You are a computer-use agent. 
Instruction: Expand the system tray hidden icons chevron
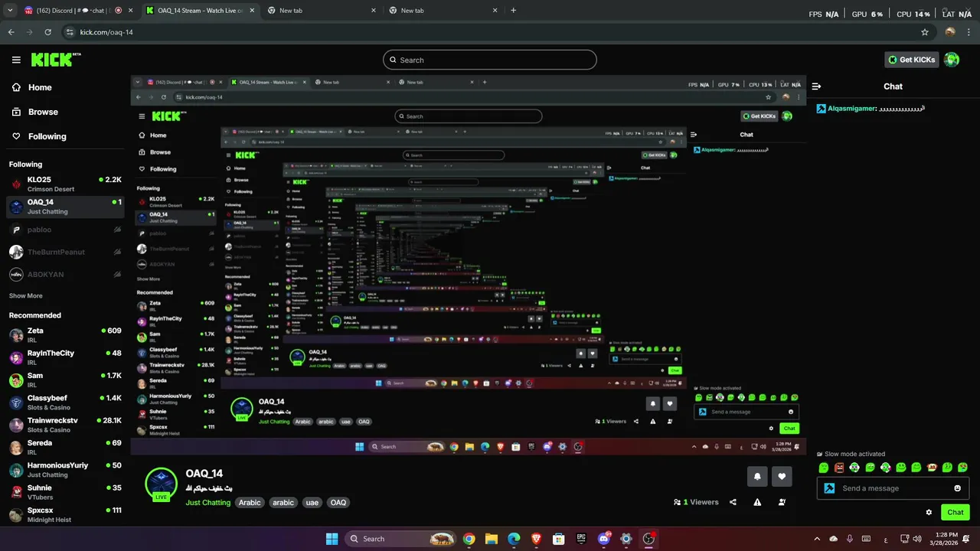(x=816, y=539)
